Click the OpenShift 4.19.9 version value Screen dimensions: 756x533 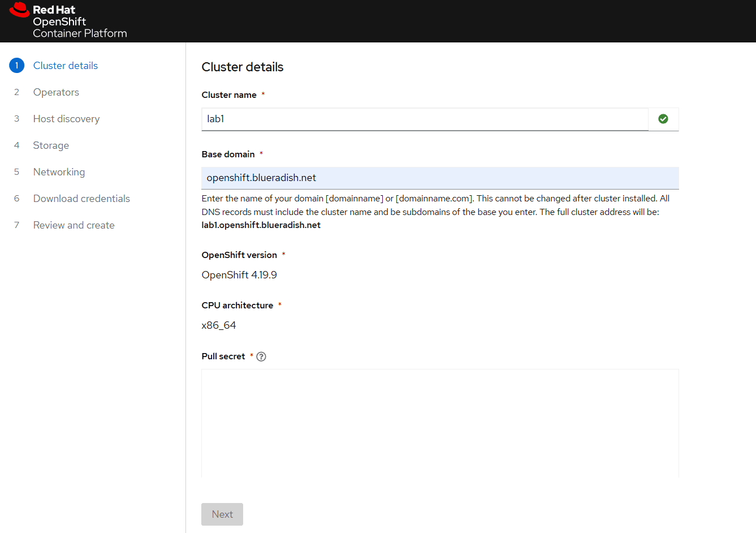click(x=239, y=275)
